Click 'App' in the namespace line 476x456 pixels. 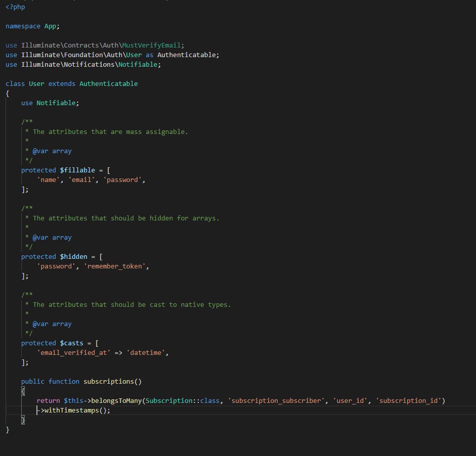pyautogui.click(x=50, y=26)
